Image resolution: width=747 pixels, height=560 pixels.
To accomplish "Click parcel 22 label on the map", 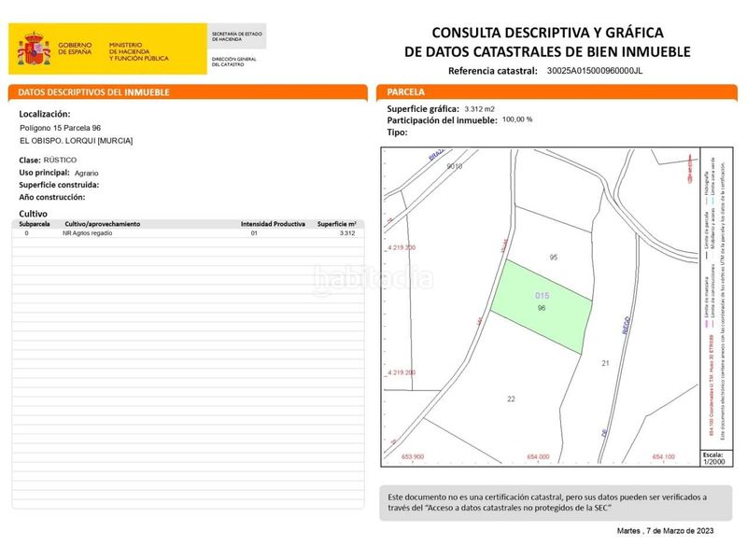I will (511, 399).
